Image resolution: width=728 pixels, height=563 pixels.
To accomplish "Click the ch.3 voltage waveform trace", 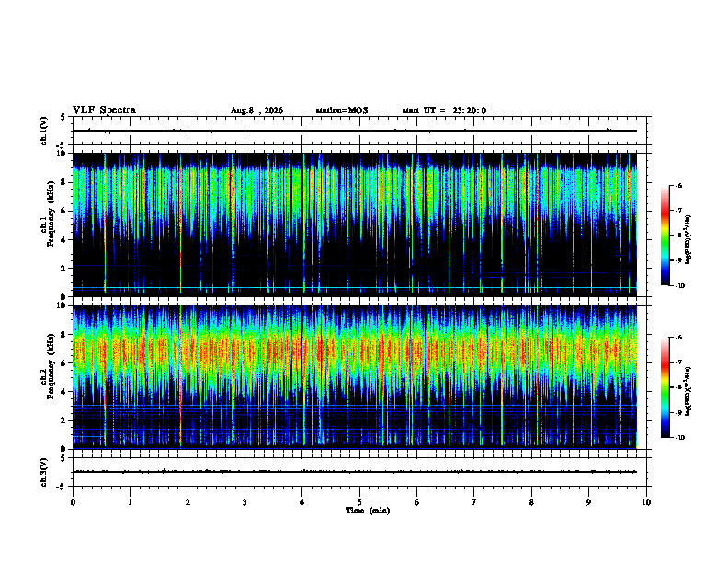I will pos(355,472).
